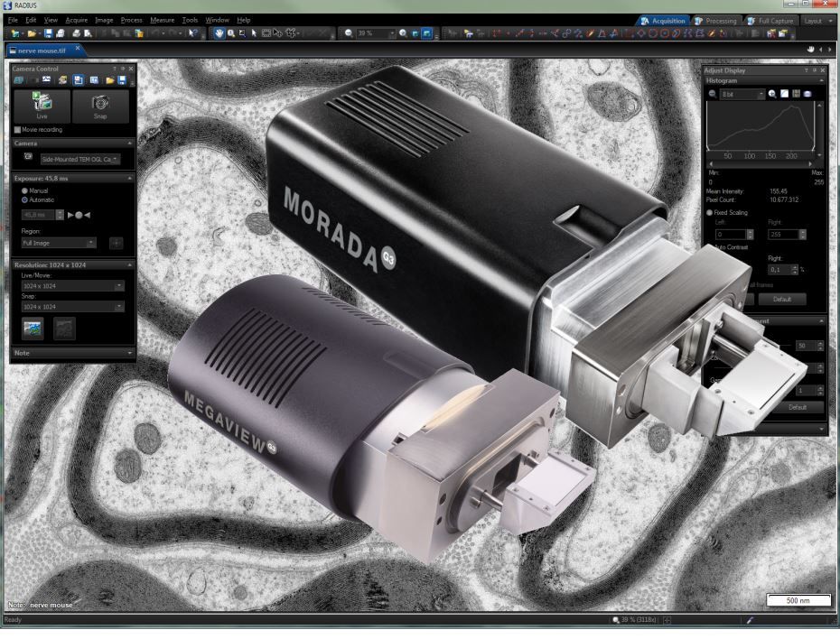Collapse the Camera section
The width and height of the screenshot is (840, 639).
[x=129, y=144]
